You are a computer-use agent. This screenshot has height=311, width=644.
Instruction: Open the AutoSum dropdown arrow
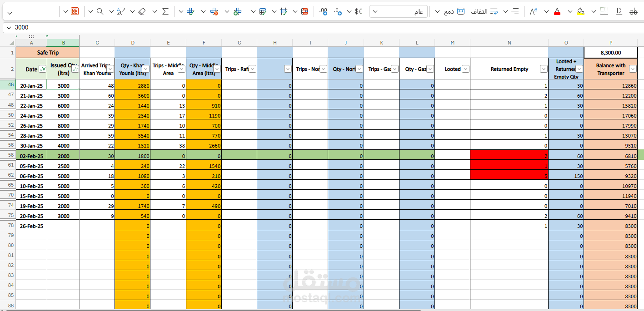[x=155, y=11]
